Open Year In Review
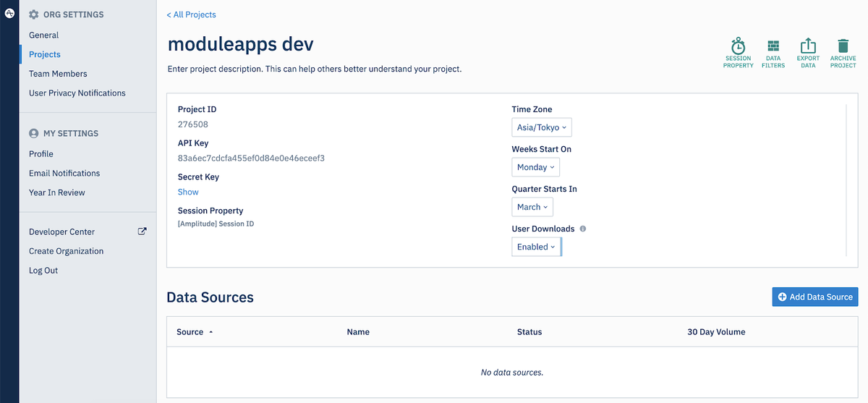The height and width of the screenshot is (403, 868). pyautogui.click(x=57, y=193)
